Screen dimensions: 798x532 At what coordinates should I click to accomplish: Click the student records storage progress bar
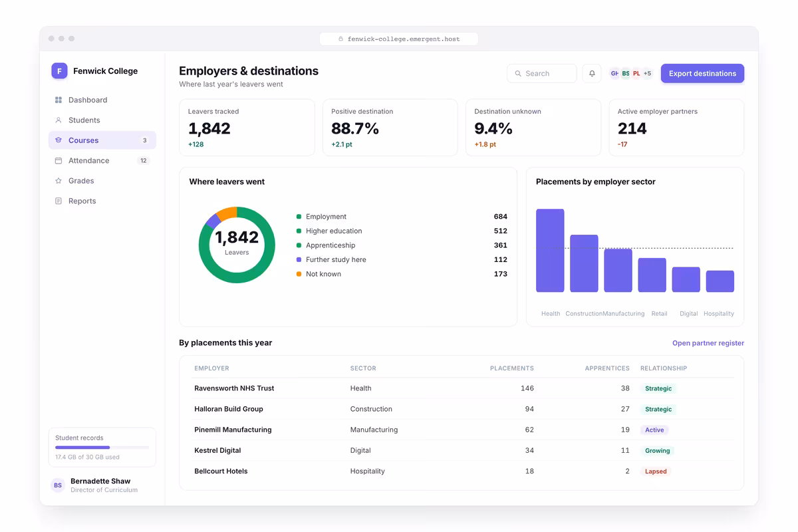click(x=102, y=448)
